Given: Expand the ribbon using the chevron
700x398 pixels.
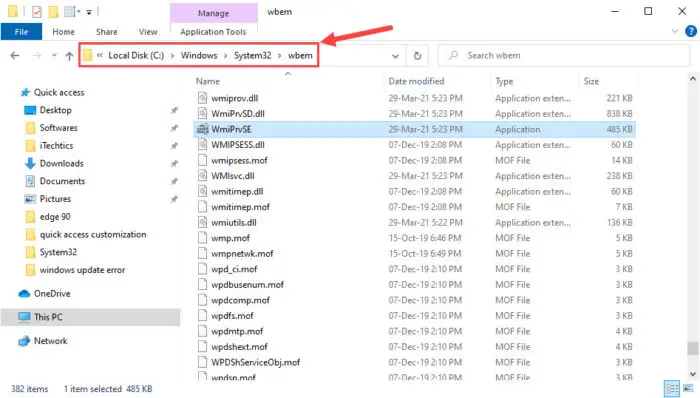Looking at the screenshot, I should 675,31.
